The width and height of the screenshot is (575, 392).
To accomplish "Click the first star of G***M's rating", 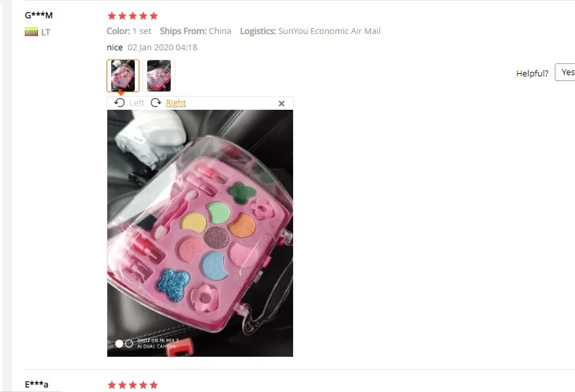I will (x=112, y=16).
